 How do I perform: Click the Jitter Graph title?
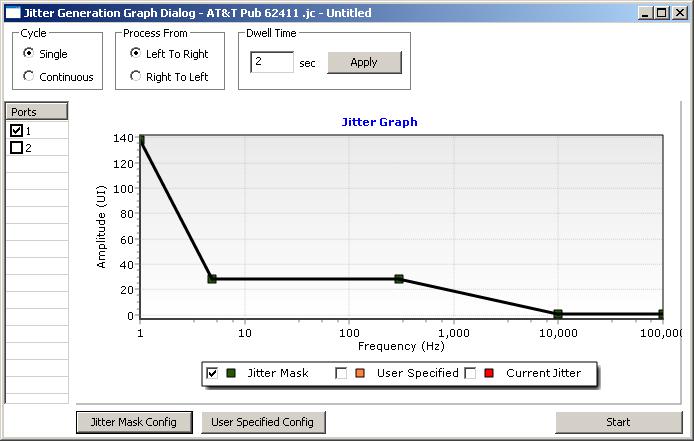click(379, 122)
